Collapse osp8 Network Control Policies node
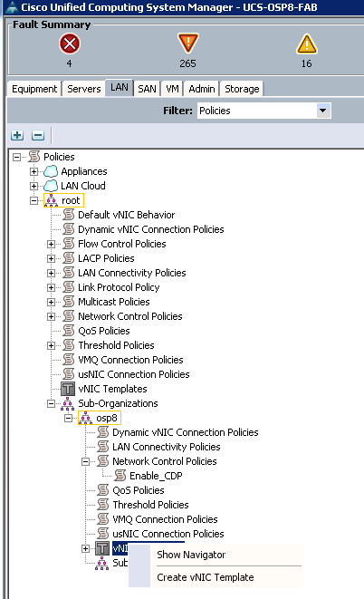 tap(85, 462)
